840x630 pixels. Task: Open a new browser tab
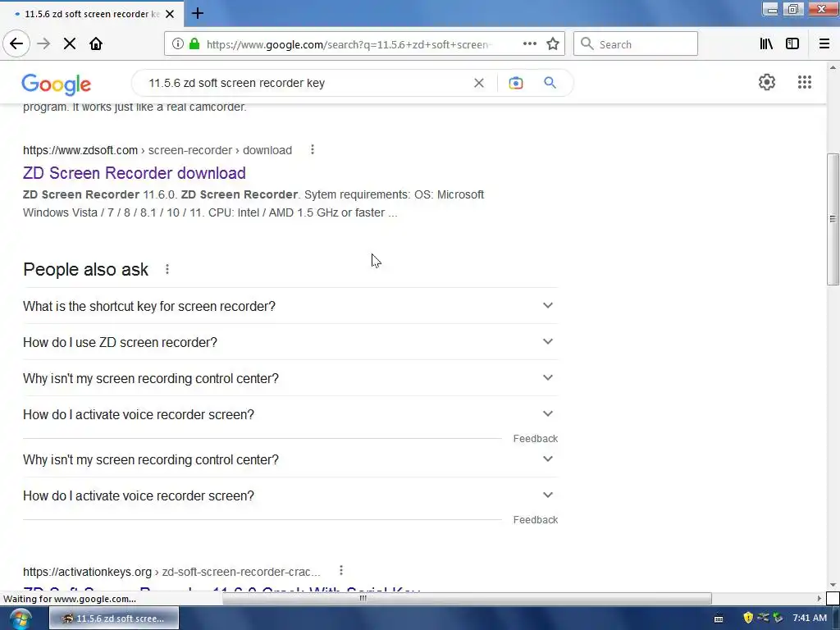pyautogui.click(x=198, y=13)
